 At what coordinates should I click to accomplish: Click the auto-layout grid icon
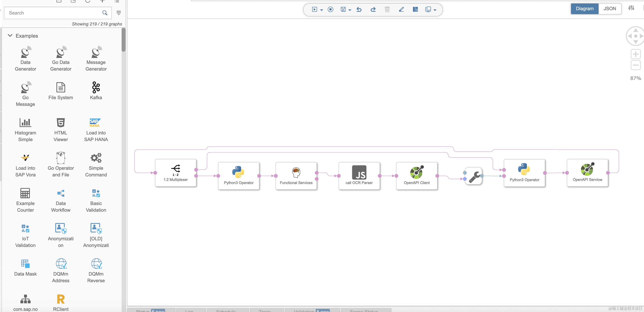(415, 10)
